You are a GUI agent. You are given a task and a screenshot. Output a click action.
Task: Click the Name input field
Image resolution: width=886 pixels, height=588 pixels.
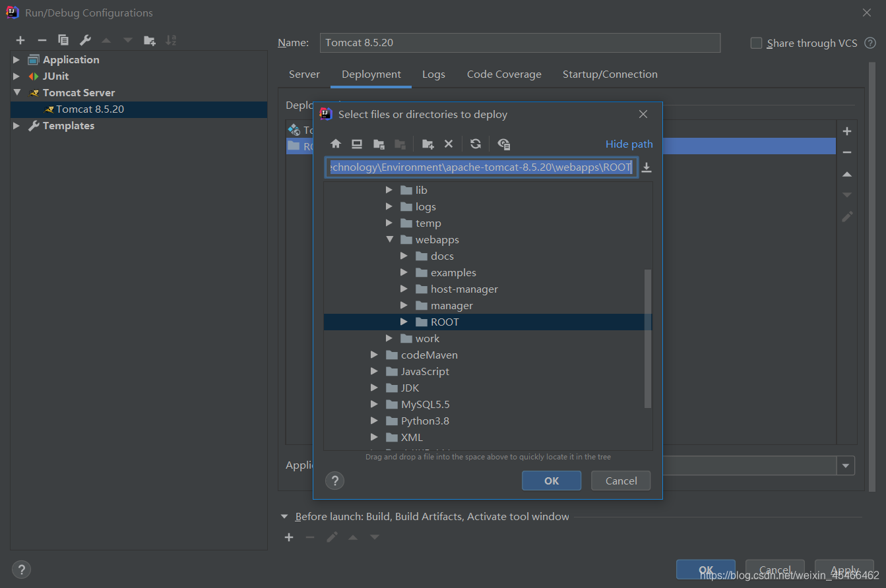click(520, 43)
